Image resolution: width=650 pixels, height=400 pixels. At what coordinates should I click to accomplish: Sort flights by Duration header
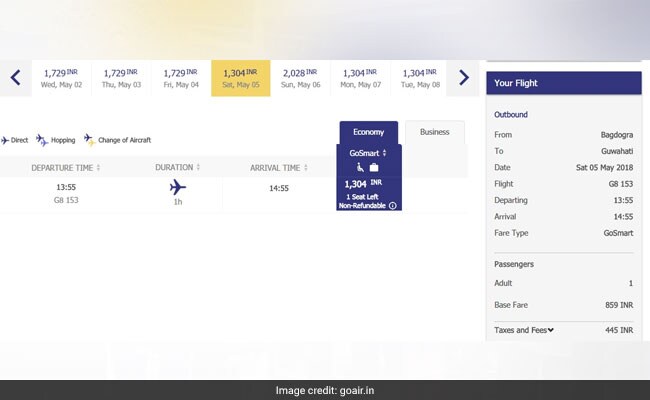coord(178,167)
